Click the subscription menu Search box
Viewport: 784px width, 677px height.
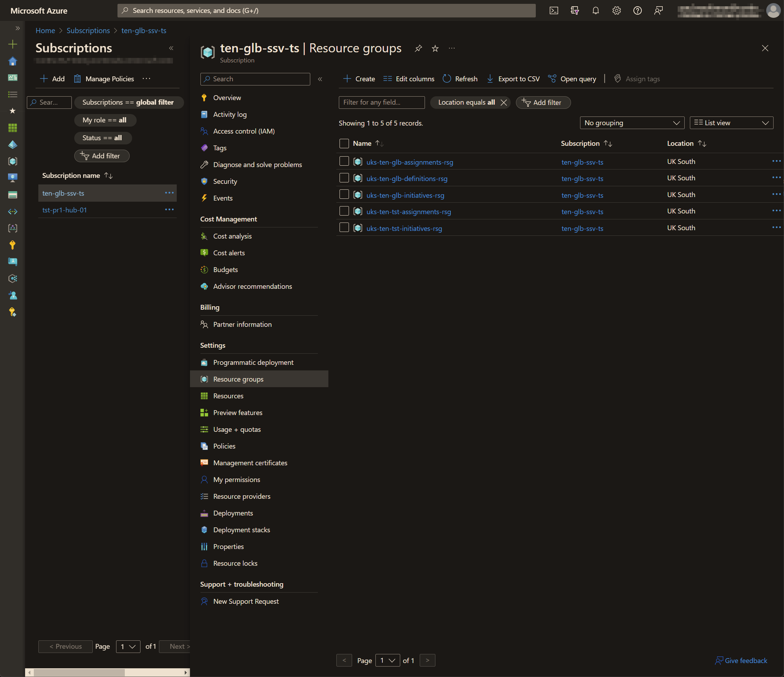pyautogui.click(x=255, y=79)
